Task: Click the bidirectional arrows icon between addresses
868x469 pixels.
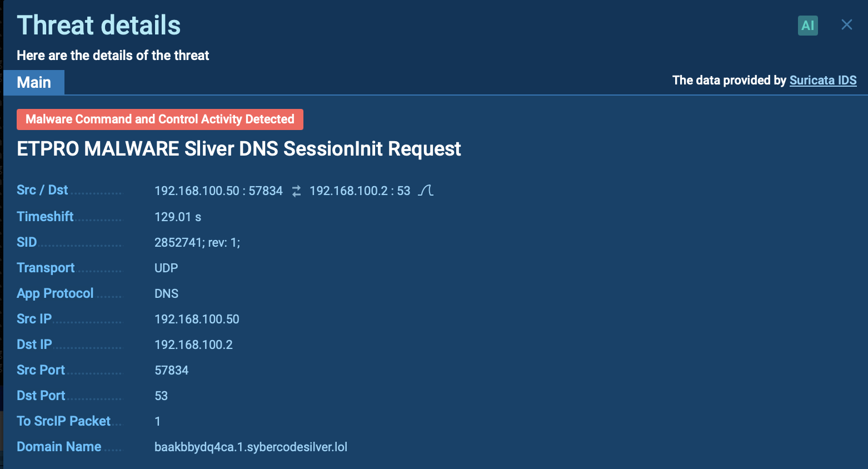Action: (x=296, y=191)
